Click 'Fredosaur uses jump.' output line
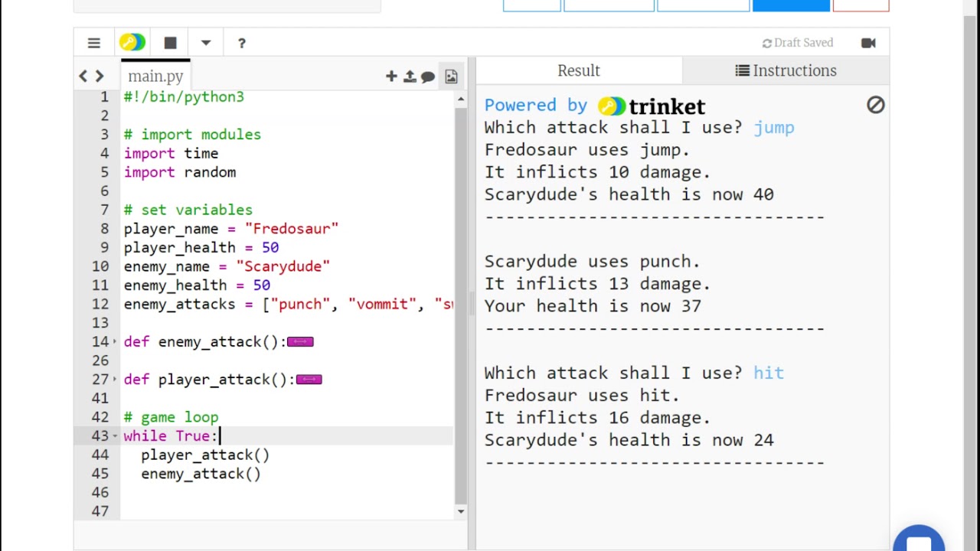980x551 pixels. pyautogui.click(x=587, y=150)
